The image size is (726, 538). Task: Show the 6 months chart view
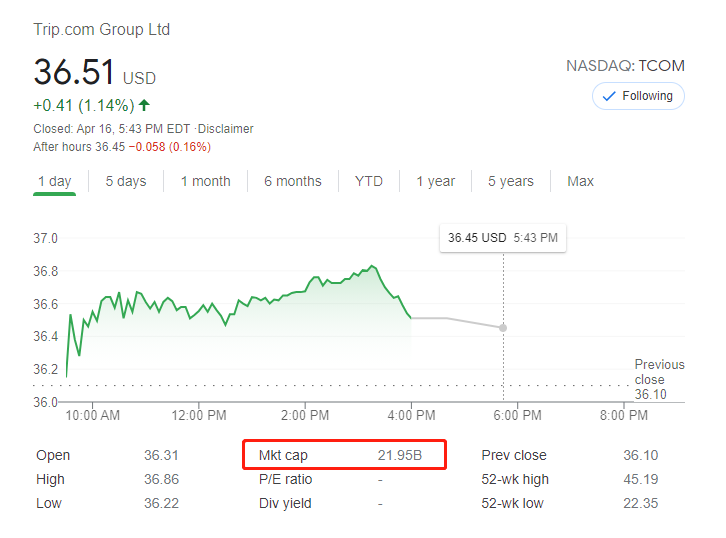click(293, 181)
